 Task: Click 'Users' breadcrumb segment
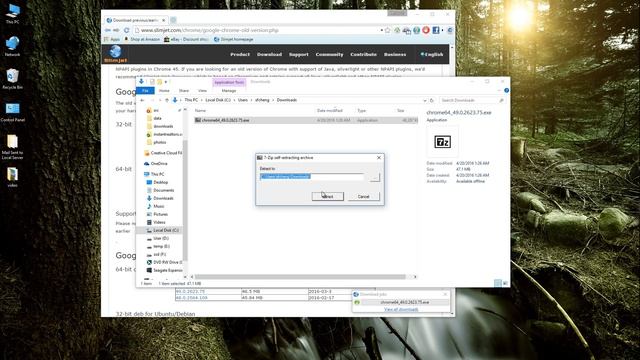click(x=243, y=100)
